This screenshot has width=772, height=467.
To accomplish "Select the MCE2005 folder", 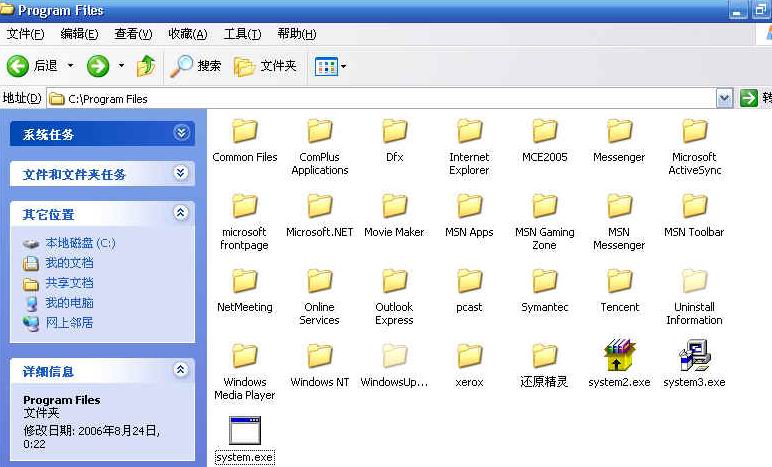I will coord(545,141).
